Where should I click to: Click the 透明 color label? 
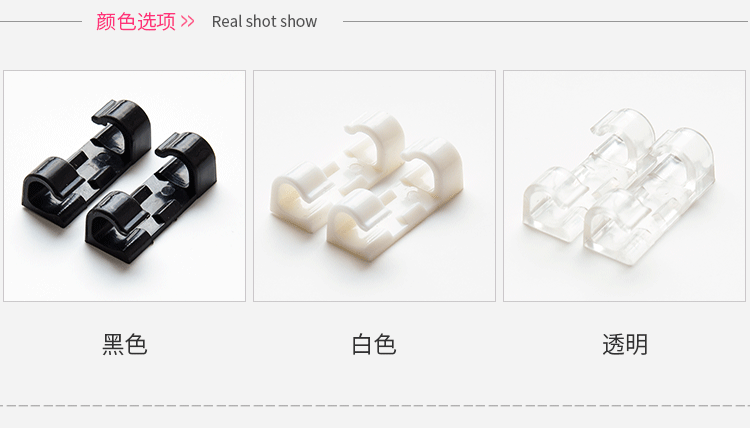click(625, 344)
